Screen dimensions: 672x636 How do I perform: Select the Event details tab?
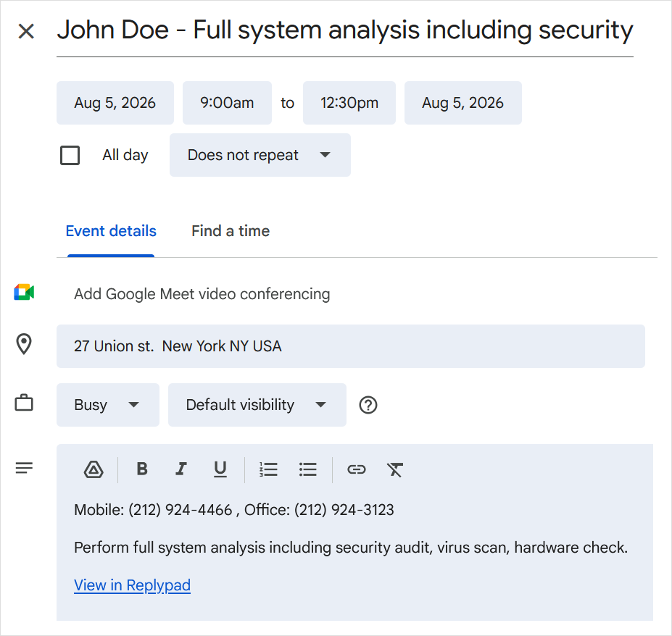[111, 231]
